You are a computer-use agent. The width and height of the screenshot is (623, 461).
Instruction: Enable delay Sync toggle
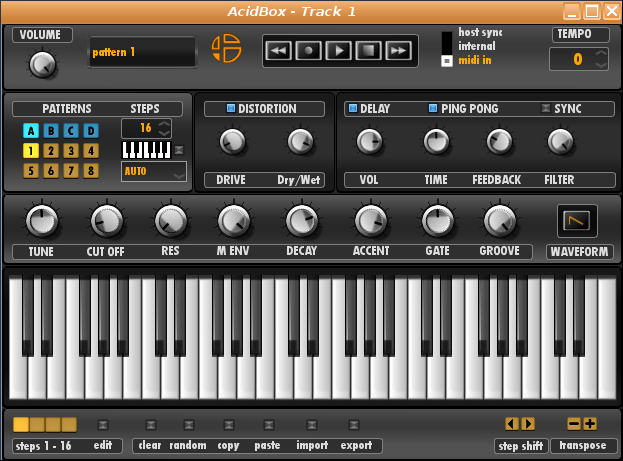tap(546, 108)
